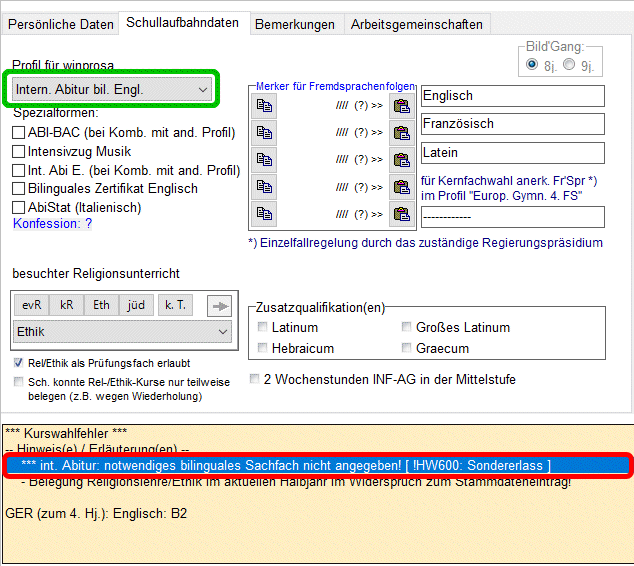Click the paste icon beside the Französisch field

pos(402,132)
